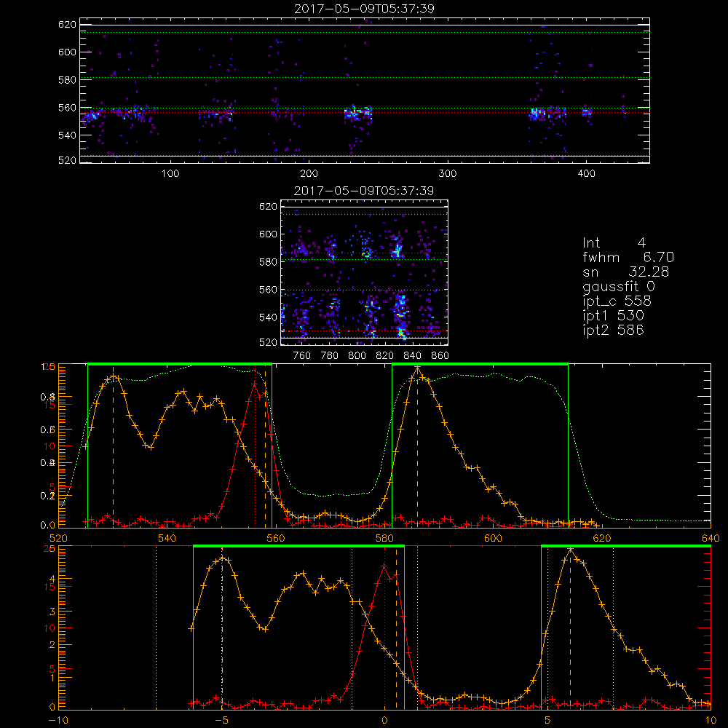Viewport: 728px width, 728px height.
Task: Click x-axis label 10 of the bottom plot
Action: [711, 721]
